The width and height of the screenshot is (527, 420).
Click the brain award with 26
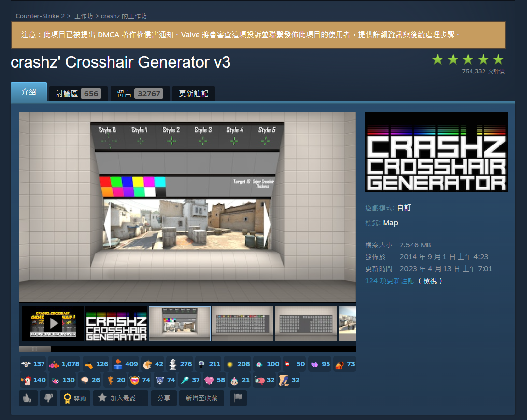90,380
